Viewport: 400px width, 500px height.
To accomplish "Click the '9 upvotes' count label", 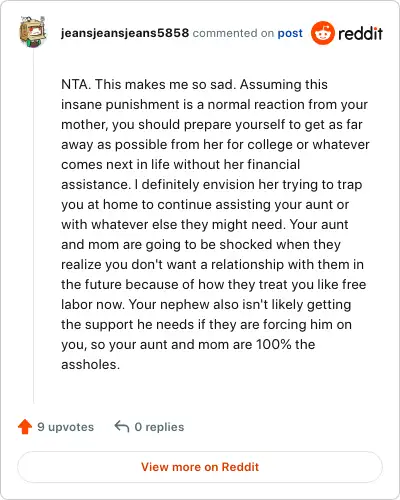I will coord(66,427).
